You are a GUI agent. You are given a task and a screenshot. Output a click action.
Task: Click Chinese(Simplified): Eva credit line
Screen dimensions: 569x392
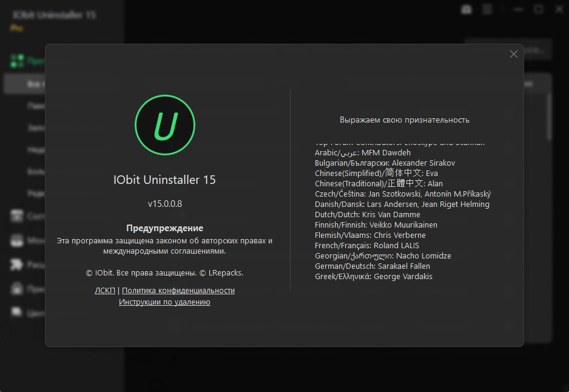coord(376,173)
